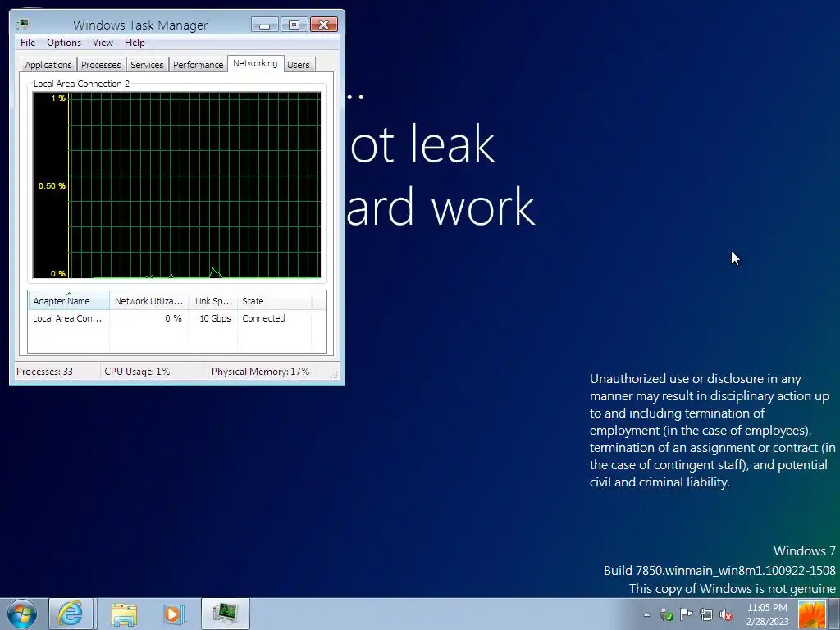The image size is (840, 630).
Task: Sort by State column header
Action: [274, 300]
